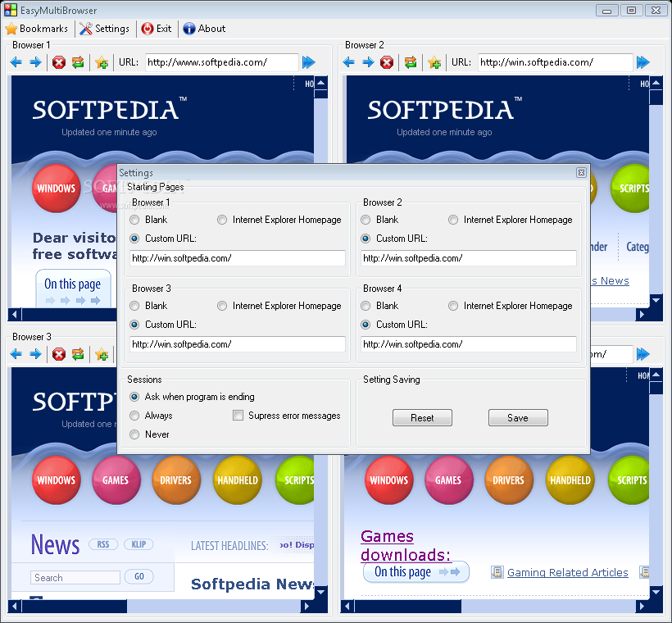Click the red WINDOWS ball in Browser 1
Screen dimensions: 672x623
(57, 189)
